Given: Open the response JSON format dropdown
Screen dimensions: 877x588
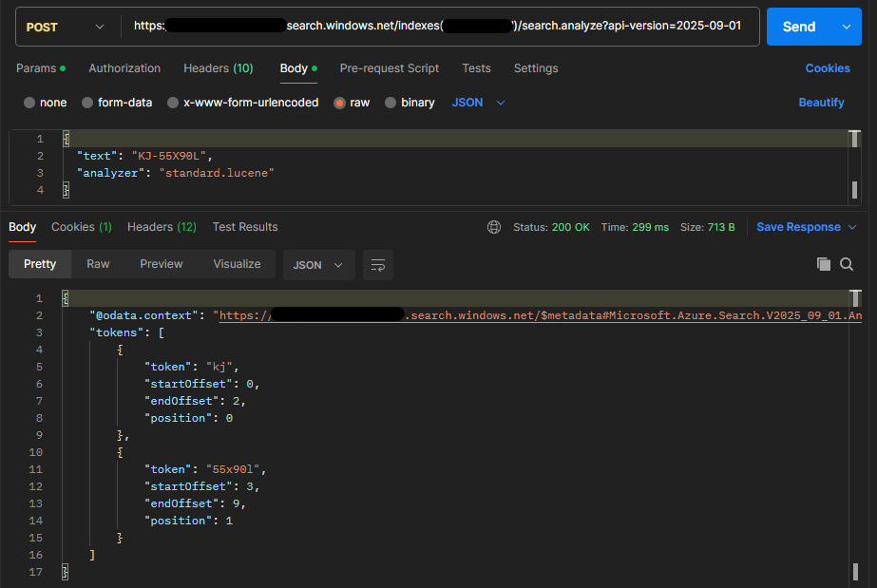Looking at the screenshot, I should [x=318, y=264].
